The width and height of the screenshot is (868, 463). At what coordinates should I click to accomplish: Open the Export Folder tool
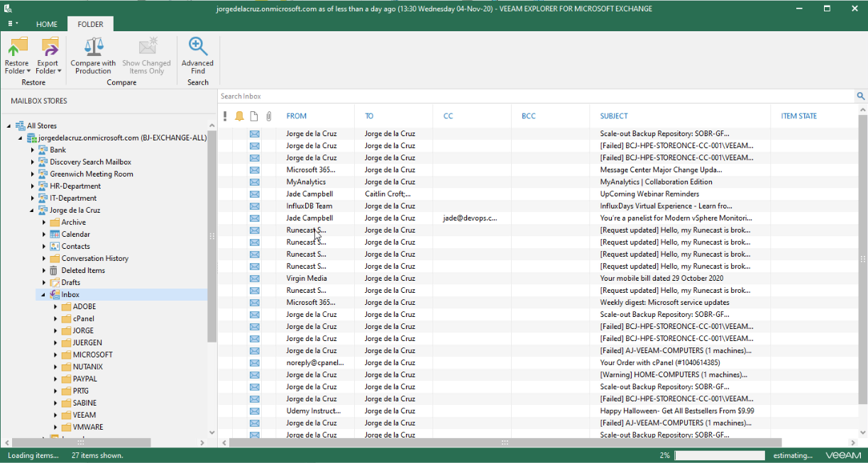[x=48, y=56]
